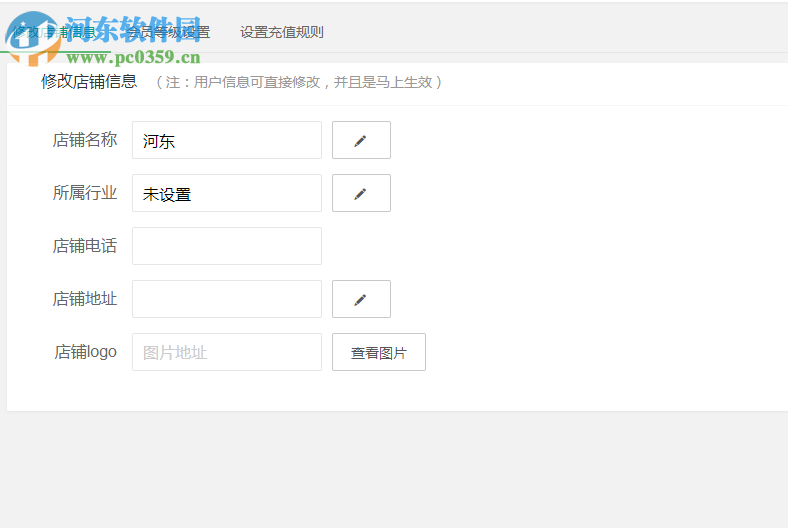This screenshot has height=528, width=788.
Task: Click the pencil edit icon for 店铺地址
Action: tap(361, 299)
